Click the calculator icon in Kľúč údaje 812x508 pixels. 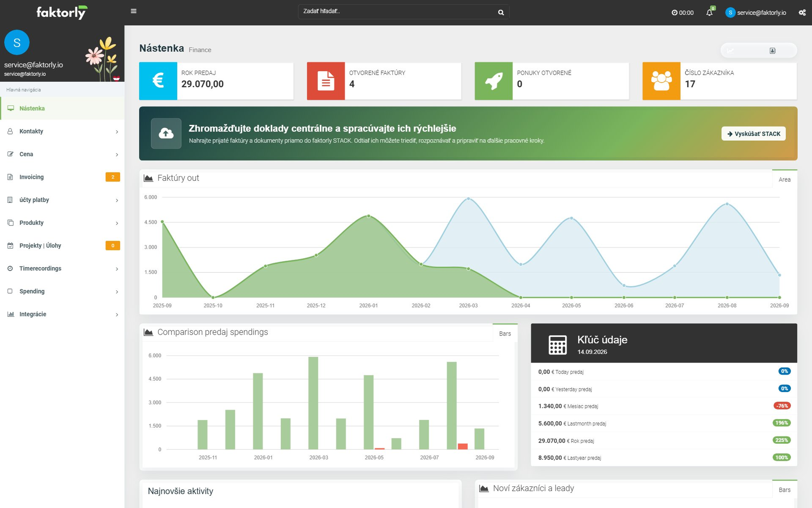[x=557, y=345]
